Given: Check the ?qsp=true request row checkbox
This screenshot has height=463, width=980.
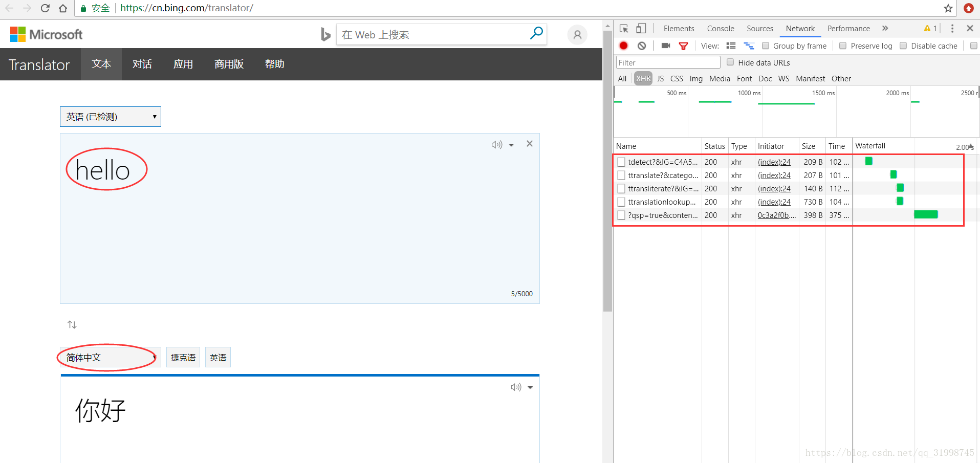Looking at the screenshot, I should (x=621, y=215).
